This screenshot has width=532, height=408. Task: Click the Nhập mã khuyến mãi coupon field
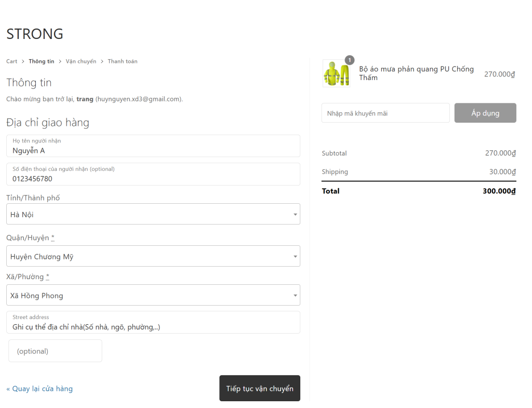tap(385, 113)
